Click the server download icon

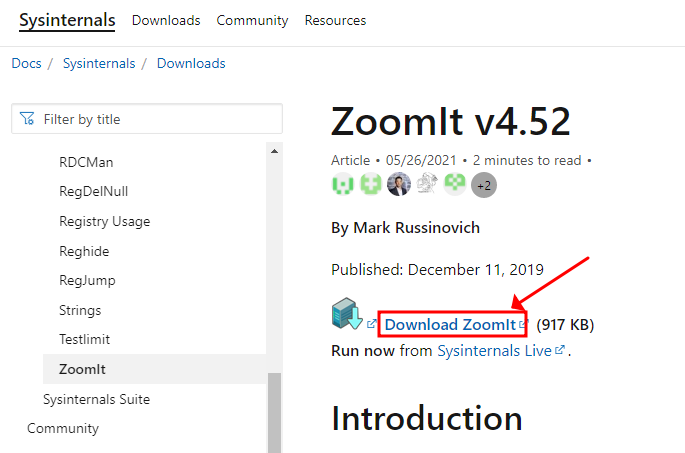[x=347, y=313]
